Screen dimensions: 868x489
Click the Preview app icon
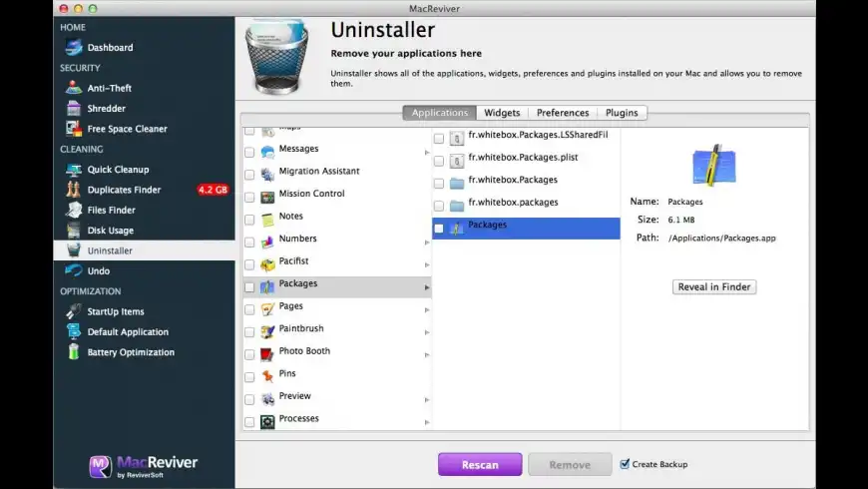coord(267,399)
